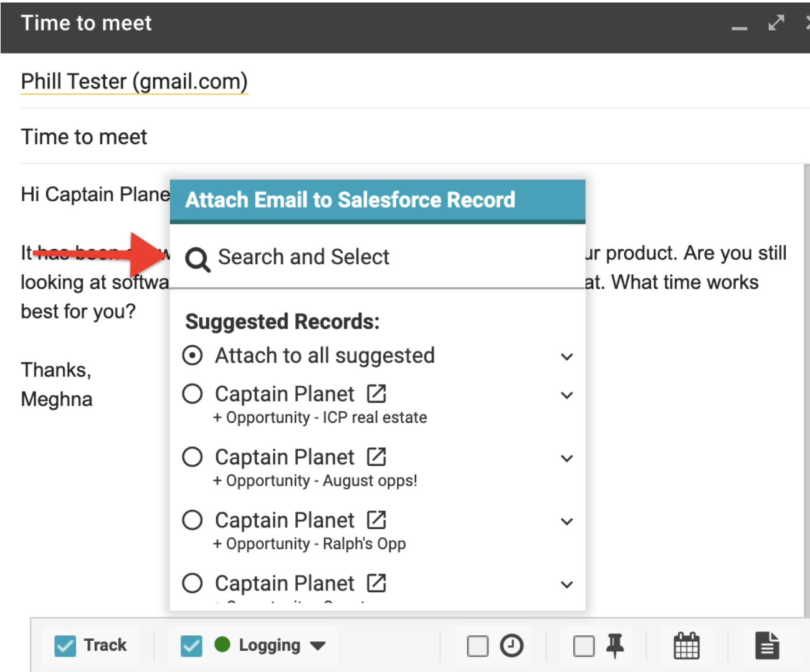The width and height of the screenshot is (810, 672).
Task: Click the pushpin icon in bottom toolbar
Action: tap(615, 645)
